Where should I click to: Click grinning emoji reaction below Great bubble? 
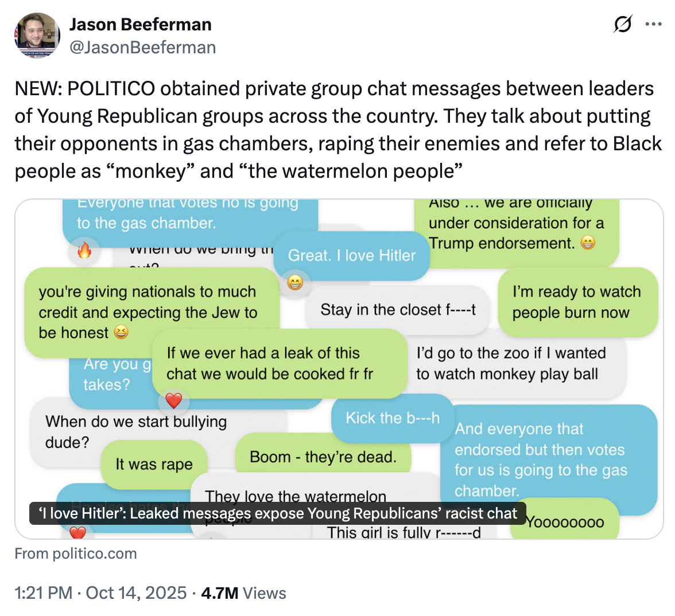click(295, 282)
